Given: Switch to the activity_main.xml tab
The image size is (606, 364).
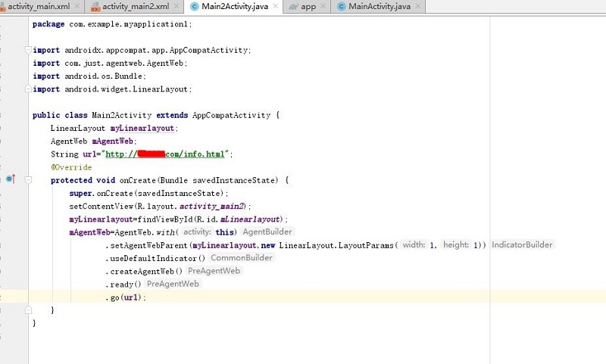Looking at the screenshot, I should (39, 7).
